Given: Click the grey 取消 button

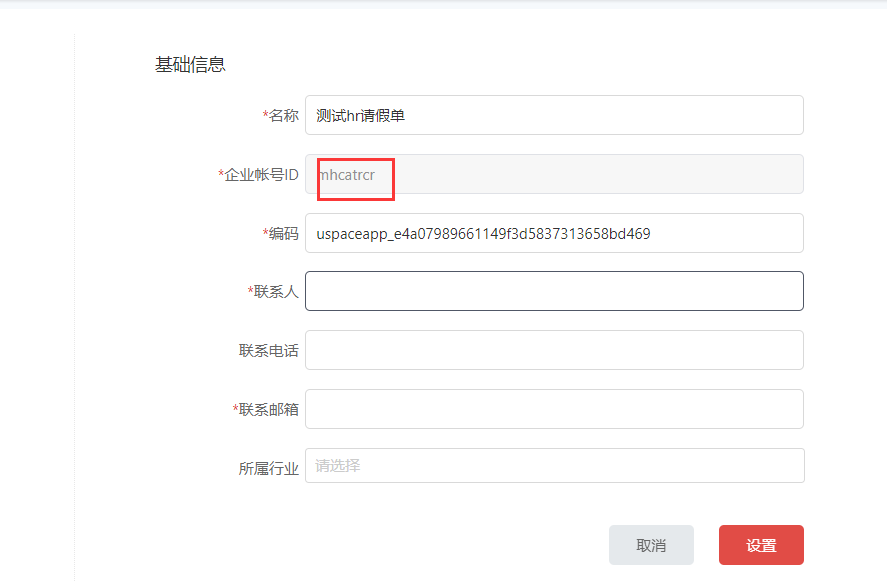Looking at the screenshot, I should click(x=651, y=545).
